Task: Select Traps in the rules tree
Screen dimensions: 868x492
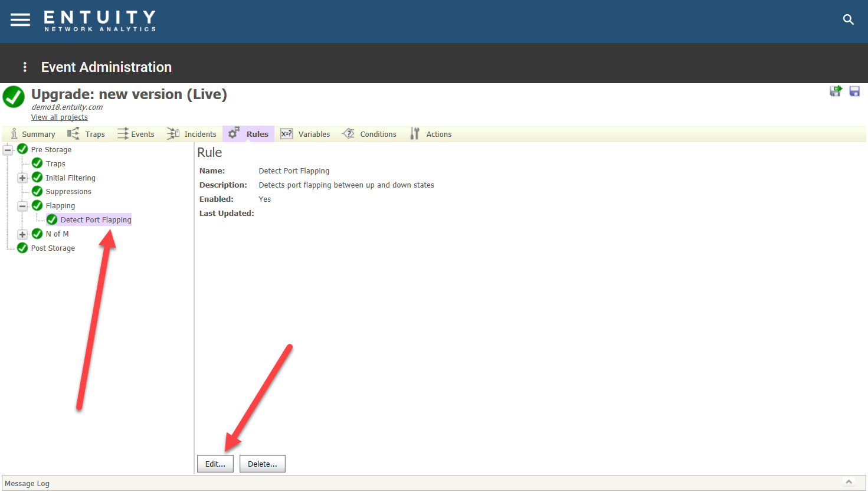Action: click(55, 163)
